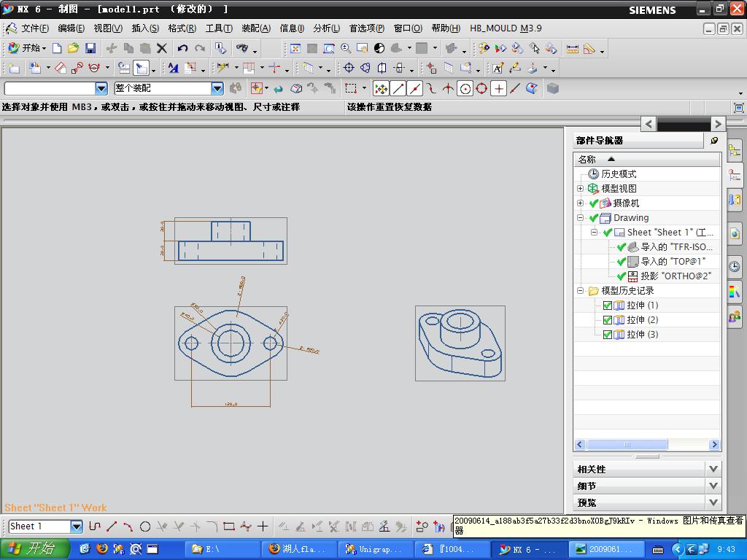Open an existing file with folder icon
The height and width of the screenshot is (560, 747).
(x=73, y=48)
